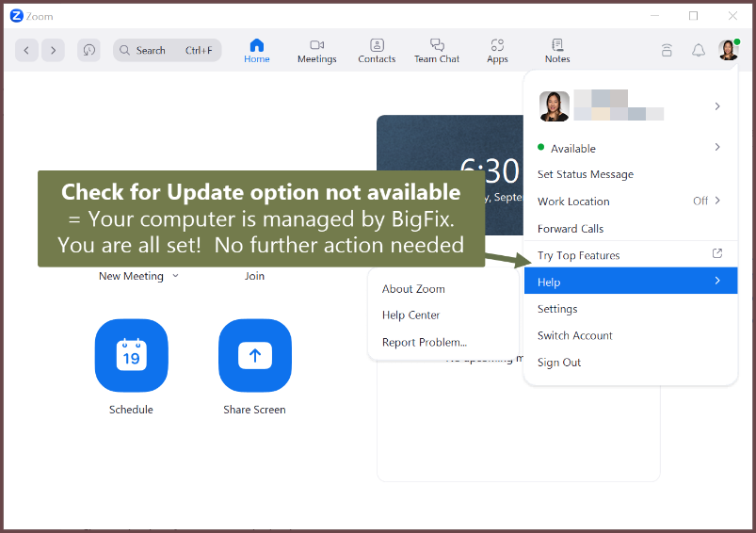The width and height of the screenshot is (756, 533).
Task: Expand the Available status submenu
Action: tap(716, 148)
